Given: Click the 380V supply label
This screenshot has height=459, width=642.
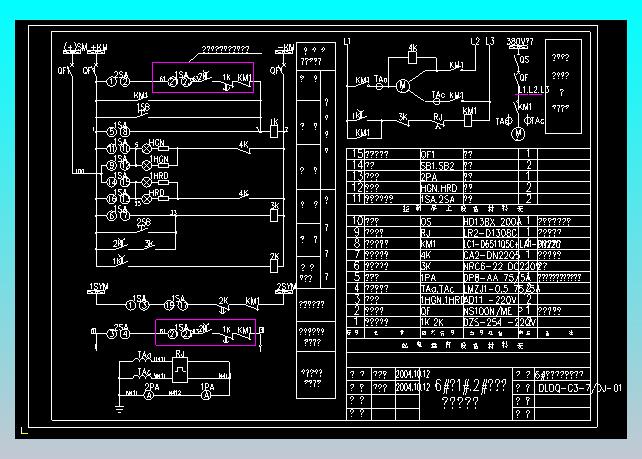Looking at the screenshot, I should tap(520, 42).
